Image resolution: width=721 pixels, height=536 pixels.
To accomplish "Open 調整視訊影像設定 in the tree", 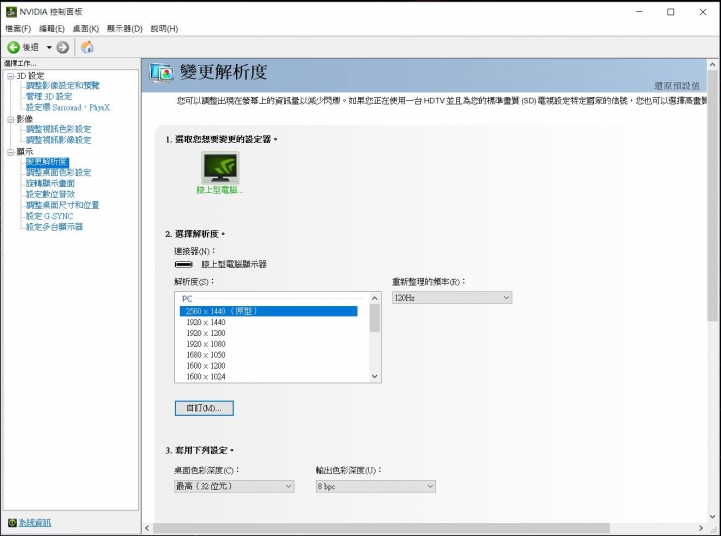I will (x=58, y=140).
